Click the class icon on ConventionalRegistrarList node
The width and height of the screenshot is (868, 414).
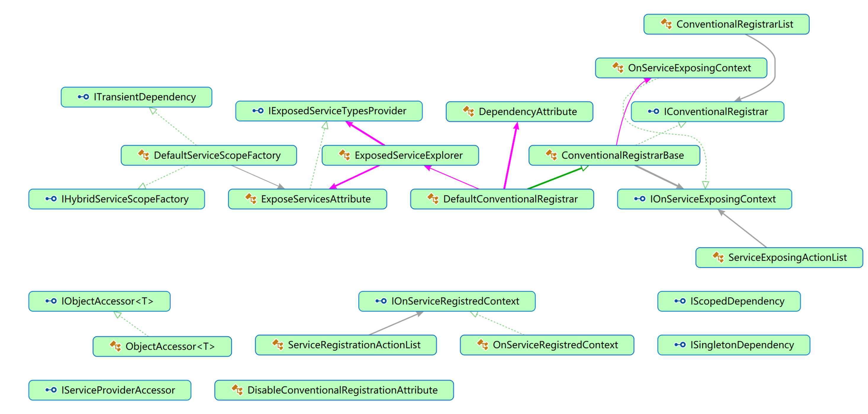point(666,24)
